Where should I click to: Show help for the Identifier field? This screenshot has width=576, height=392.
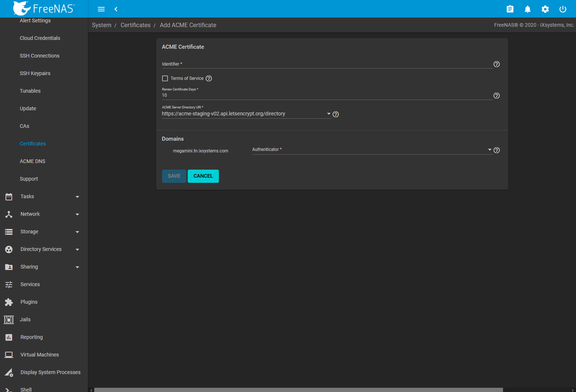pyautogui.click(x=496, y=64)
